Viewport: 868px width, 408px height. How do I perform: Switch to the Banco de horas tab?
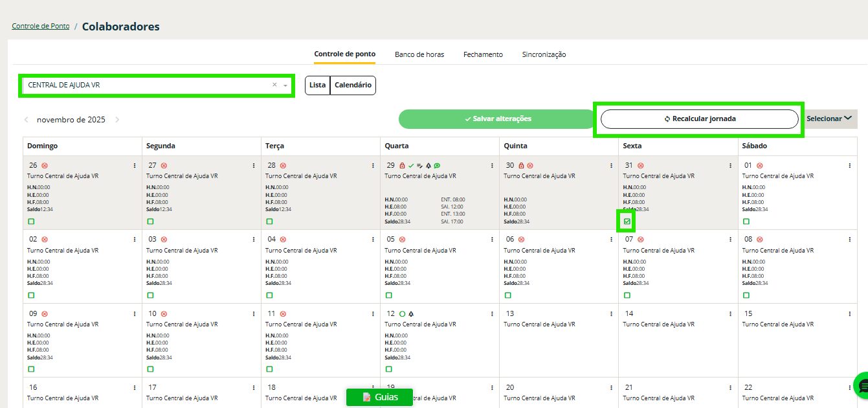point(419,54)
